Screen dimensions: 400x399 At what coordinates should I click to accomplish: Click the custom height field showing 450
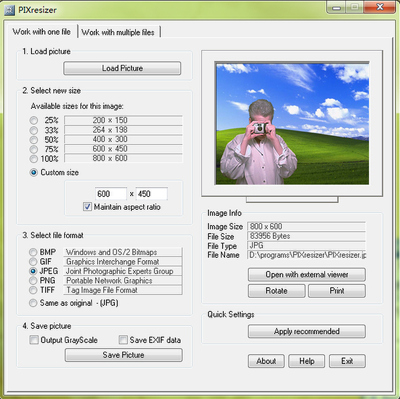(x=152, y=194)
